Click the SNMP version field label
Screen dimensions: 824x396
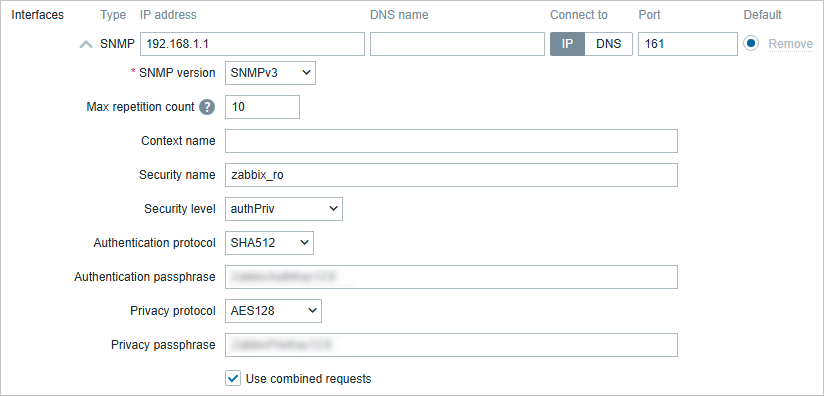(177, 73)
